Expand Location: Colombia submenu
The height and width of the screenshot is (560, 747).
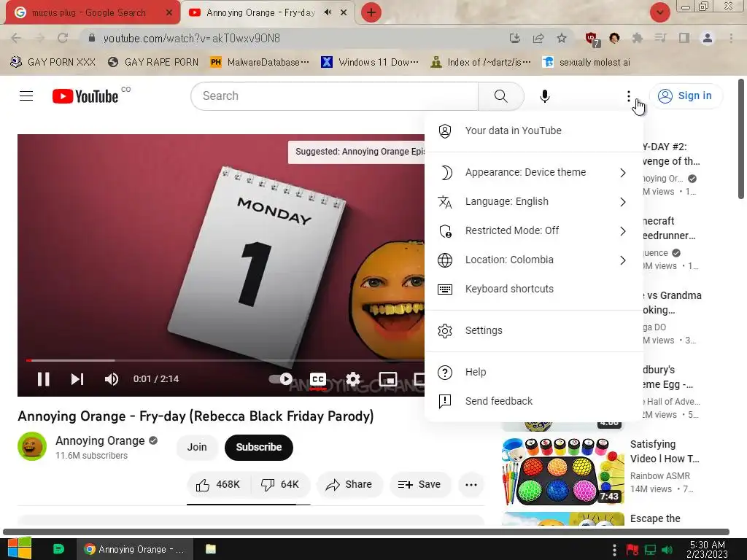pyautogui.click(x=533, y=260)
